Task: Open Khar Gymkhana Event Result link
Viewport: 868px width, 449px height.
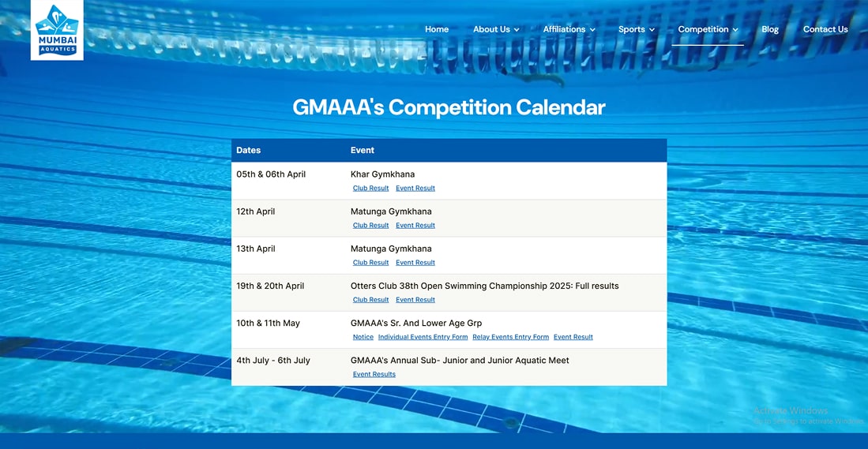Action: coord(415,189)
